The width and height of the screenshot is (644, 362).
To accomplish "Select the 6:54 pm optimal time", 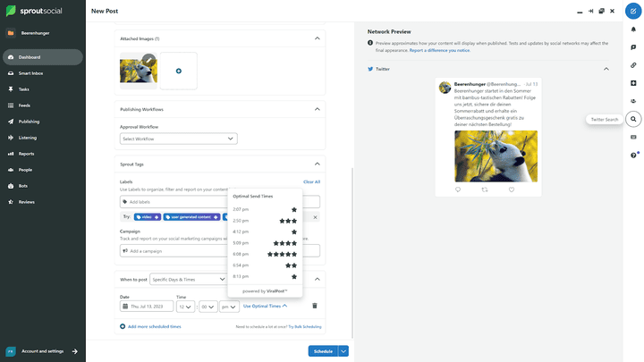I will point(265,265).
